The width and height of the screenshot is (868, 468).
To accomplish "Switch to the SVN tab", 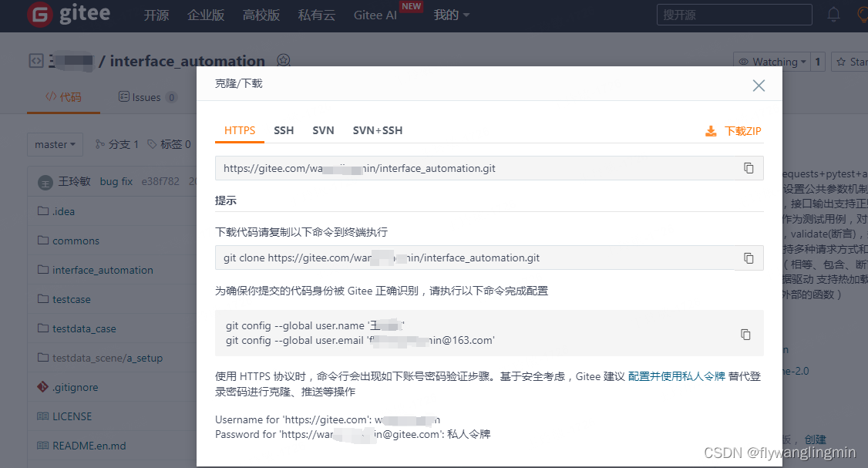I will [323, 131].
